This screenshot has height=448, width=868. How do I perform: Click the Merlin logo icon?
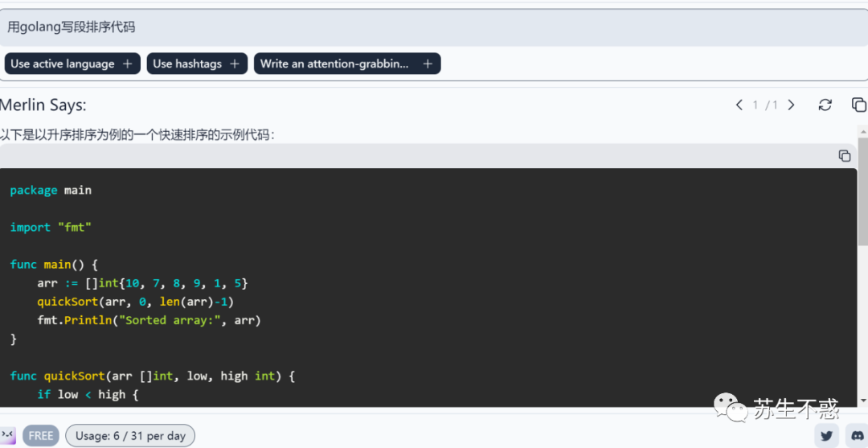click(8, 436)
